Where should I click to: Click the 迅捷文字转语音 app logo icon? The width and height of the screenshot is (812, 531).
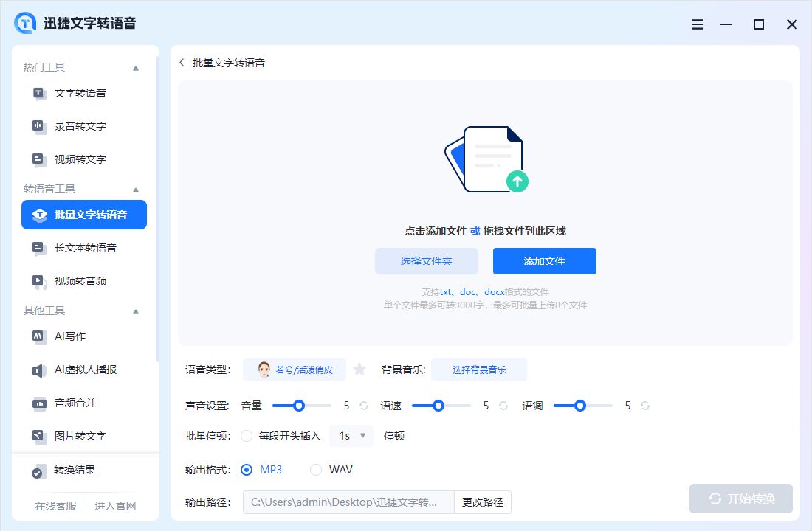tap(25, 24)
